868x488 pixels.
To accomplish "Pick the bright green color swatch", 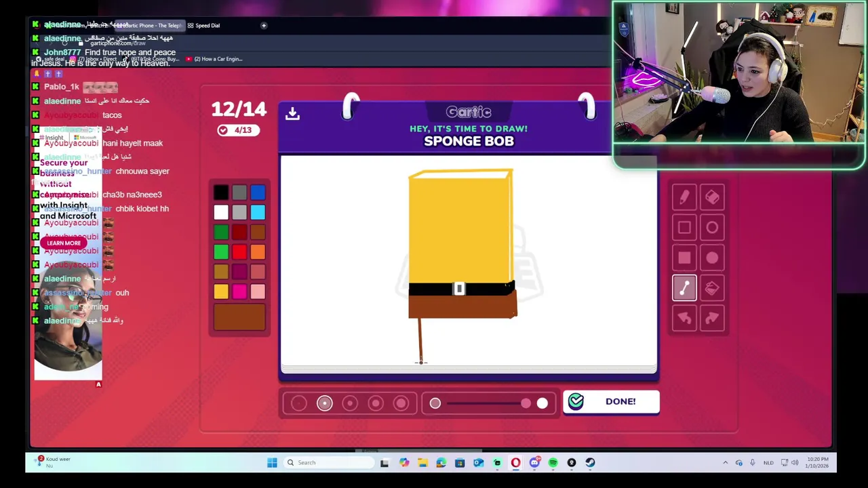I will click(x=221, y=252).
